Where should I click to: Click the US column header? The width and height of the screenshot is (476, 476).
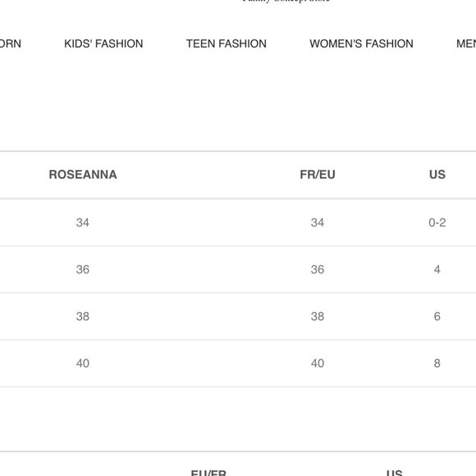pyautogui.click(x=437, y=175)
